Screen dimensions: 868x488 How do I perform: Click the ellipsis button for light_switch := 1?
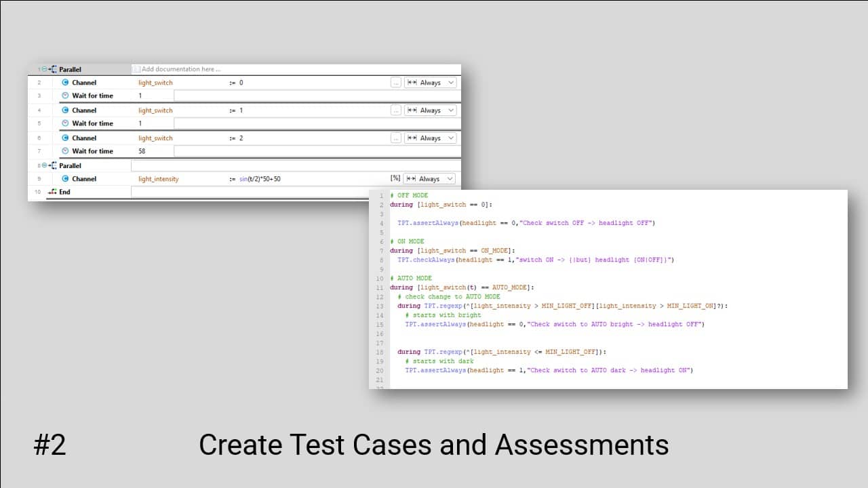pyautogui.click(x=396, y=110)
